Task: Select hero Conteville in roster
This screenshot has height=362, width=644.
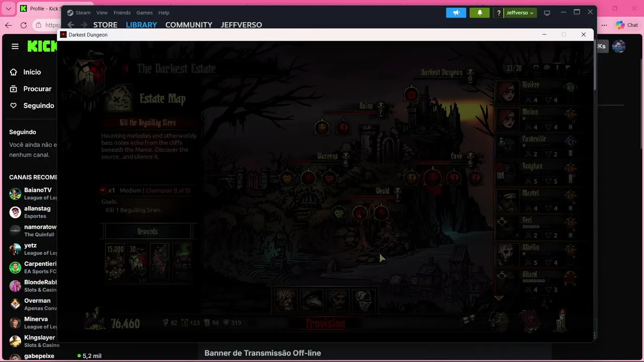Action: [x=537, y=146]
